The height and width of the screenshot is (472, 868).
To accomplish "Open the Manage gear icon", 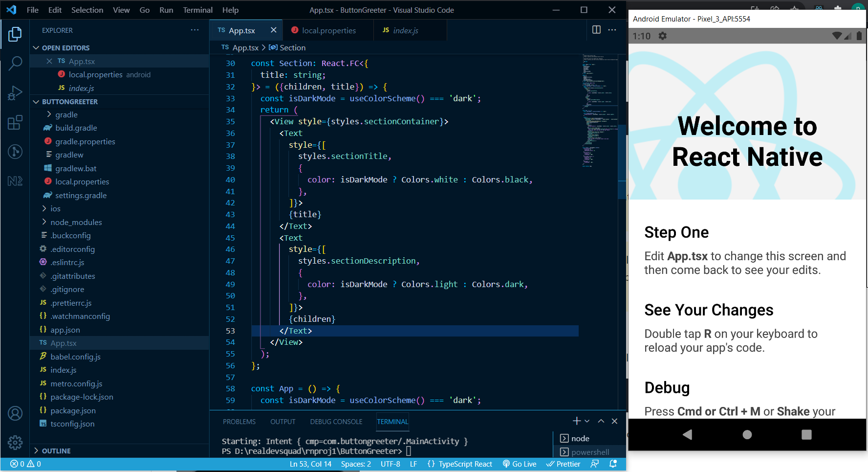I will coord(15,443).
